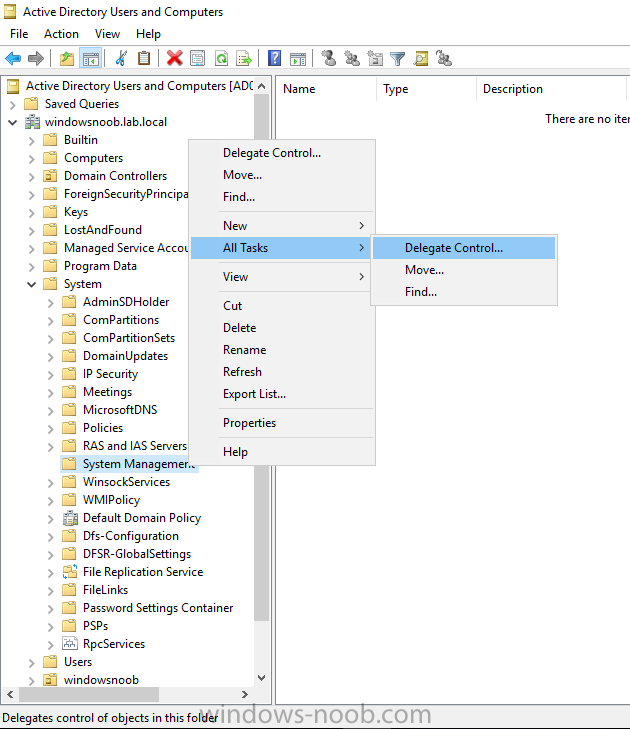
Task: Click the File Replication Service icon
Action: [x=70, y=572]
